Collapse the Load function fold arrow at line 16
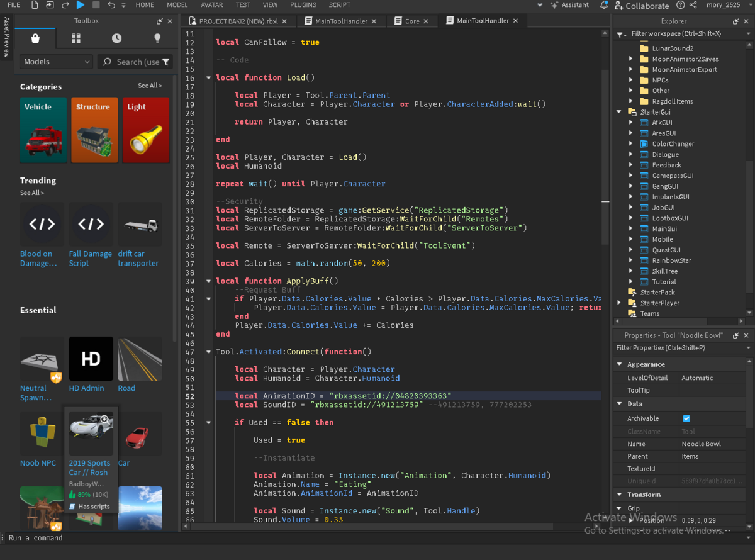The height and width of the screenshot is (560, 755). click(208, 78)
